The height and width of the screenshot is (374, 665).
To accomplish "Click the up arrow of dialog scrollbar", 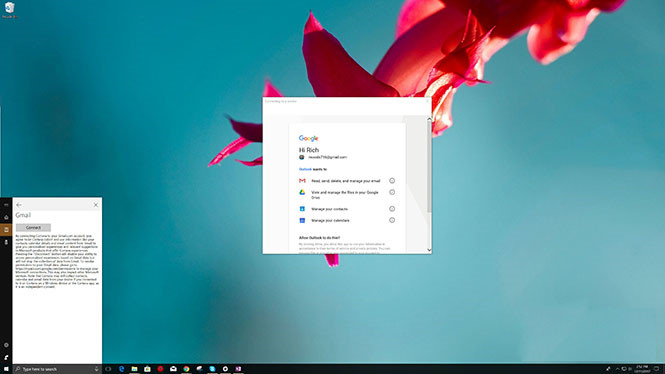I will pyautogui.click(x=429, y=119).
